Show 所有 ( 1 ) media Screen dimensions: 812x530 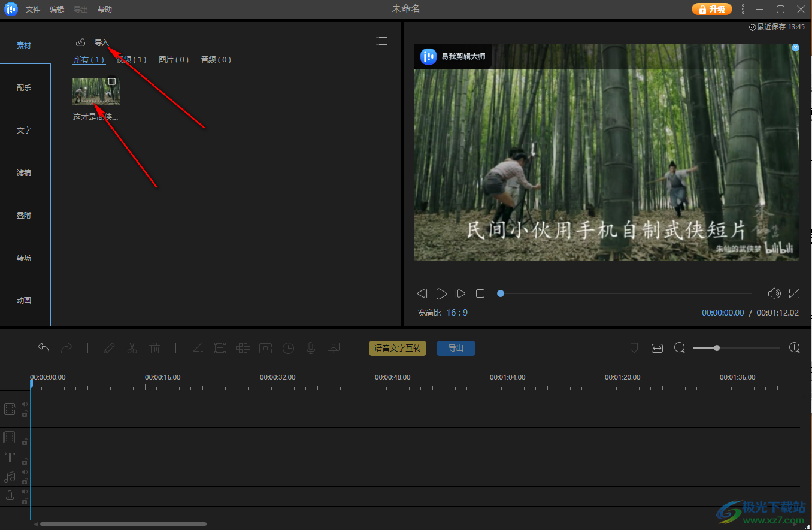coord(89,59)
